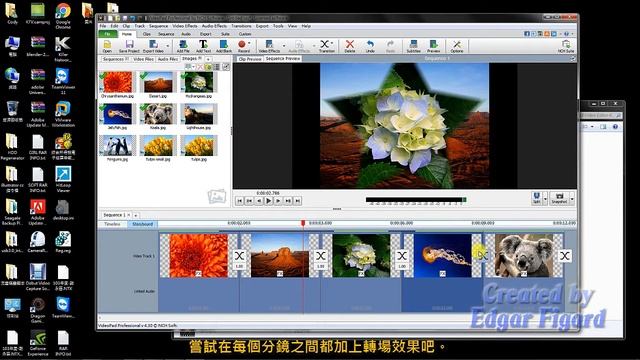
Task: Close the Sequence 1 tab
Action: tap(129, 215)
